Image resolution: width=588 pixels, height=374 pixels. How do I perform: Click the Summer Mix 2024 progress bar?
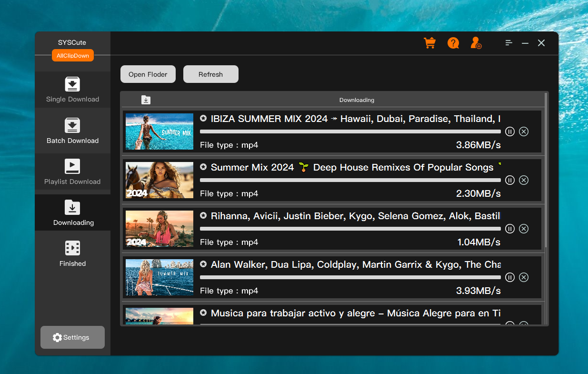coord(350,180)
